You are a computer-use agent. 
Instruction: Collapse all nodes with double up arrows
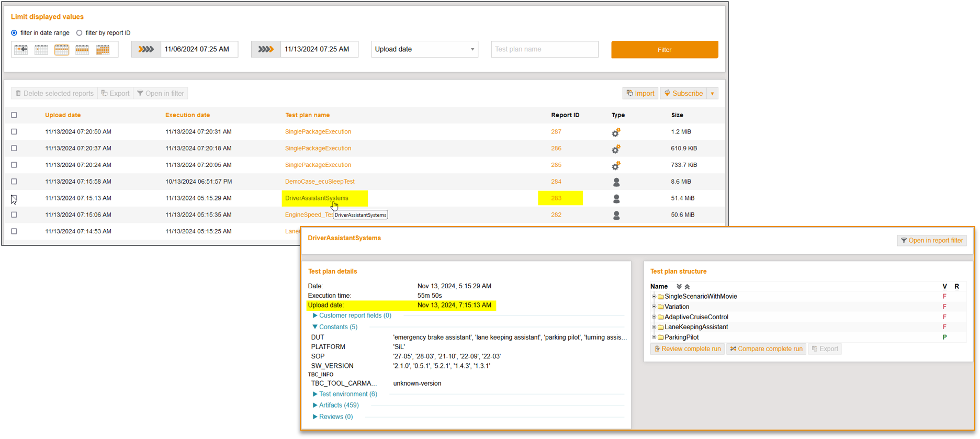[688, 287]
